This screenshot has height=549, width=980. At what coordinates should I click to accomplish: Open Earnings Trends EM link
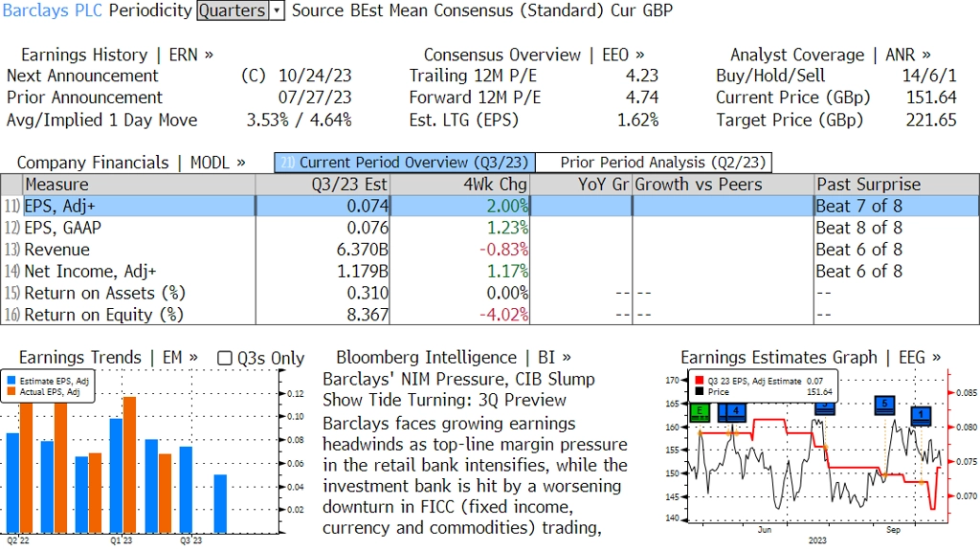108,358
